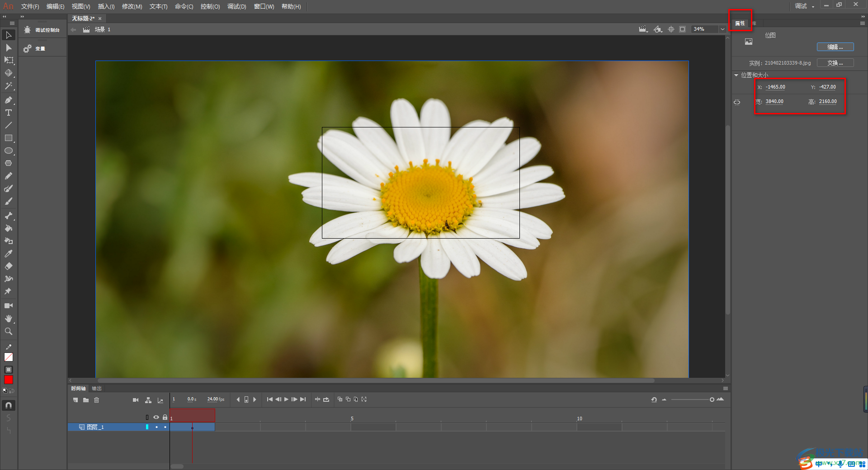Toggle lock dot for 图层_1
The width and height of the screenshot is (868, 470).
point(165,427)
